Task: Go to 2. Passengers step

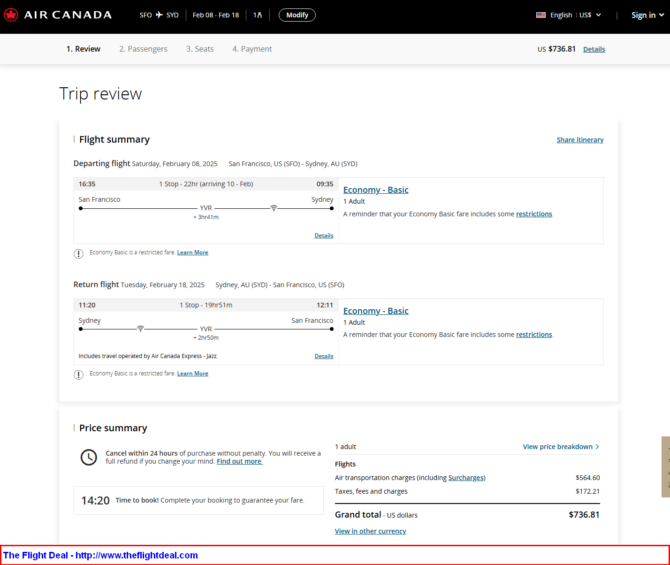Action: (x=143, y=49)
